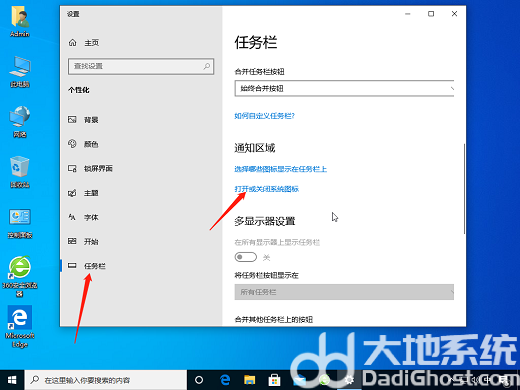Go to 主页 settings home
The image size is (520, 390).
91,43
